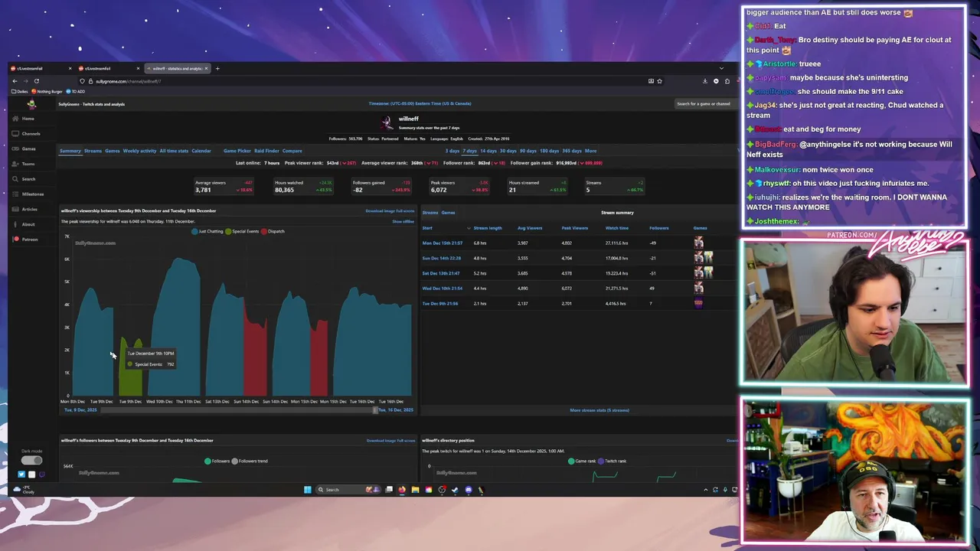The height and width of the screenshot is (551, 980).
Task: Bookmark this page with the star icon
Action: click(659, 81)
